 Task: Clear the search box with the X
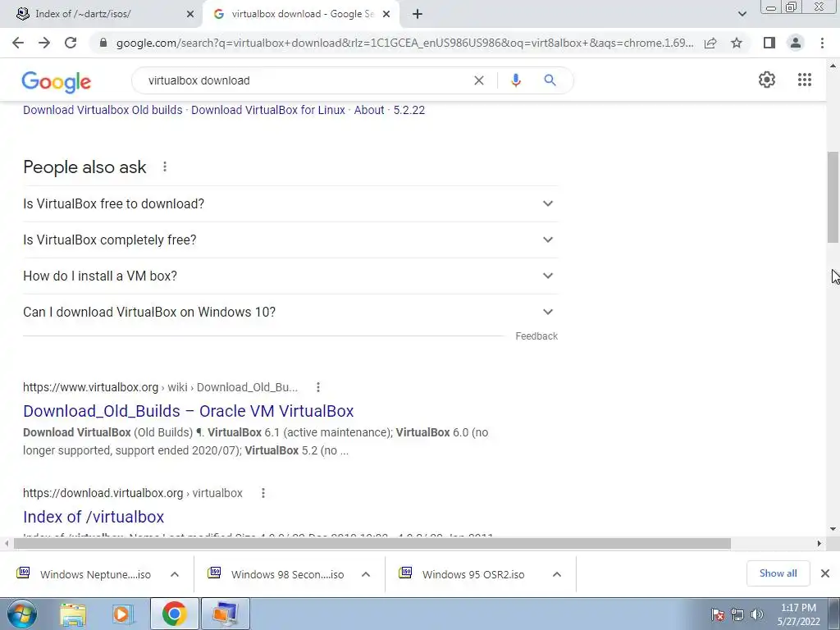point(479,80)
